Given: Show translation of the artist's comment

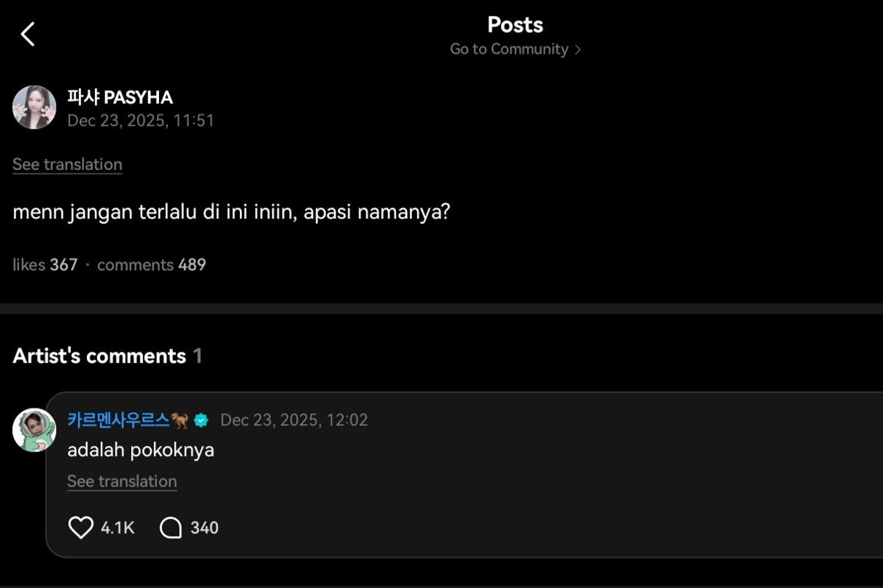Looking at the screenshot, I should coord(122,481).
